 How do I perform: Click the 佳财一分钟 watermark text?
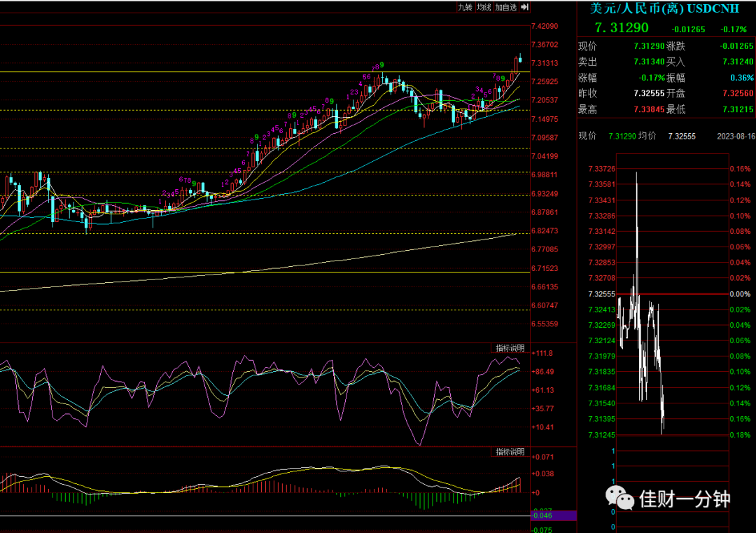685,499
